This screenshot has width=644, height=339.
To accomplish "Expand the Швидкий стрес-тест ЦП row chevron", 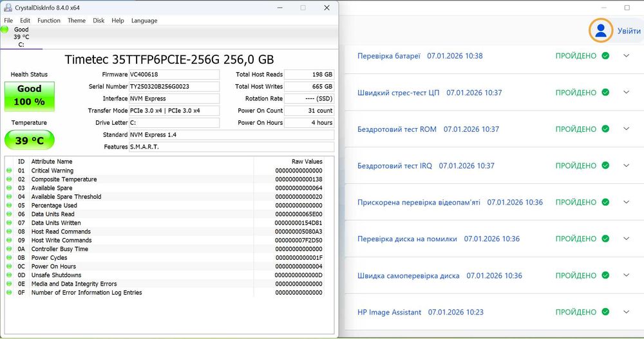I will tap(627, 93).
